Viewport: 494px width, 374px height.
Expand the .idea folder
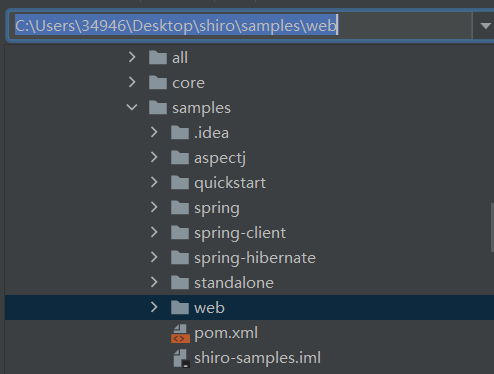154,132
